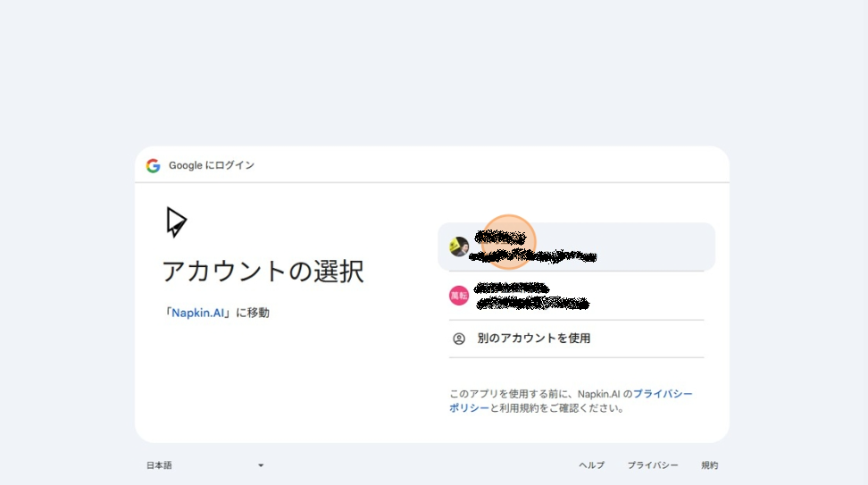Click the ヘルプ footer link
Viewport: 868px width, 485px height.
[592, 465]
